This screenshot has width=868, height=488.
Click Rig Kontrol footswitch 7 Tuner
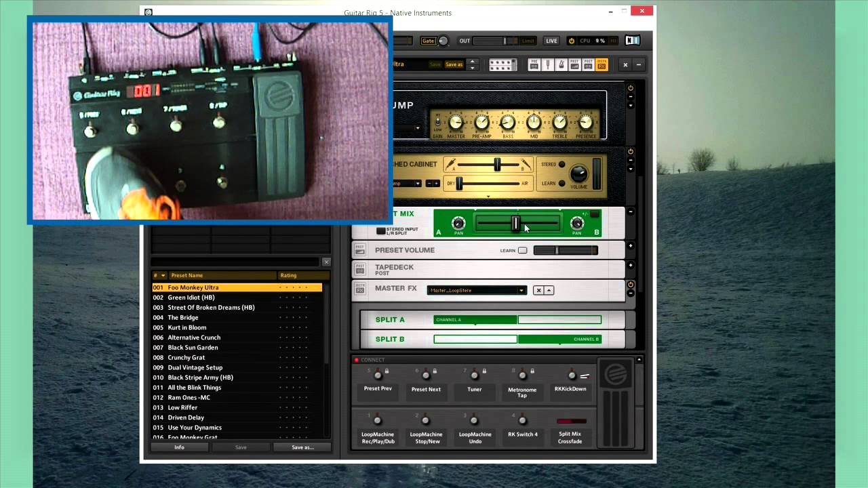[x=474, y=375]
